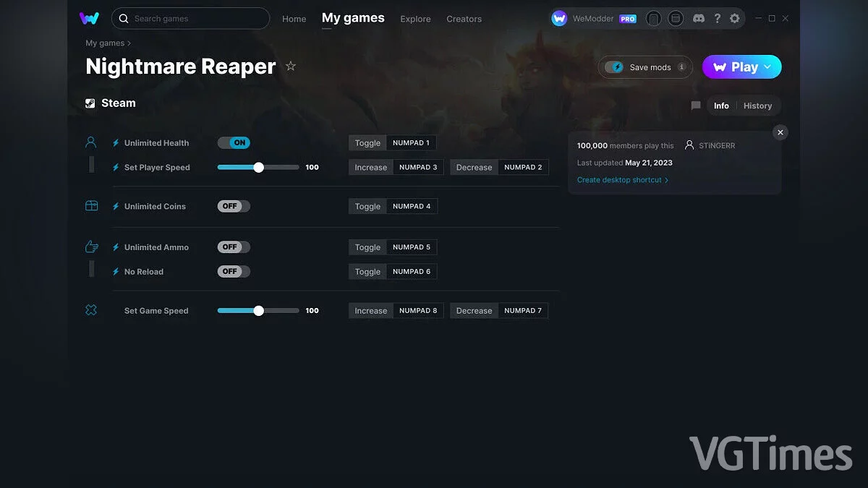
Task: Click the NUMPAD 1 key binding
Action: click(411, 143)
